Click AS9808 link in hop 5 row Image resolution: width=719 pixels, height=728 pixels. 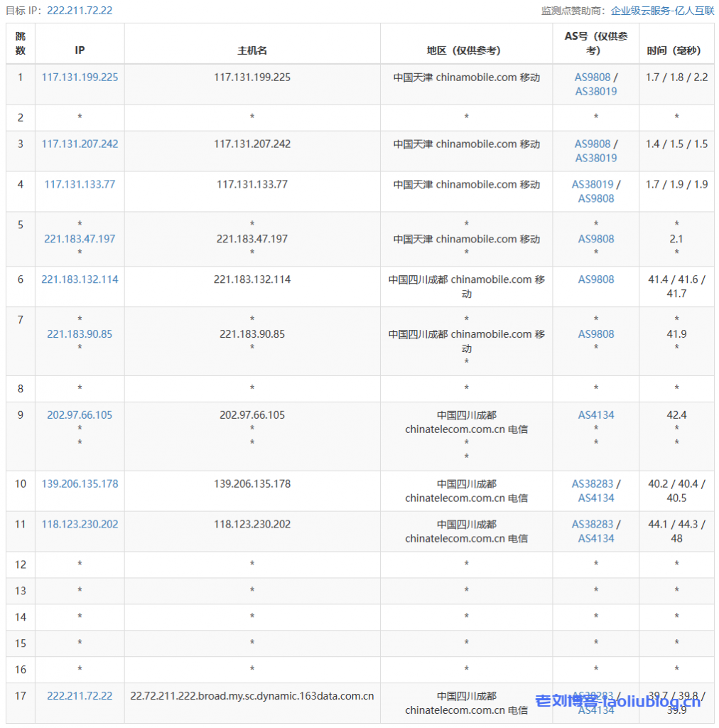click(595, 239)
